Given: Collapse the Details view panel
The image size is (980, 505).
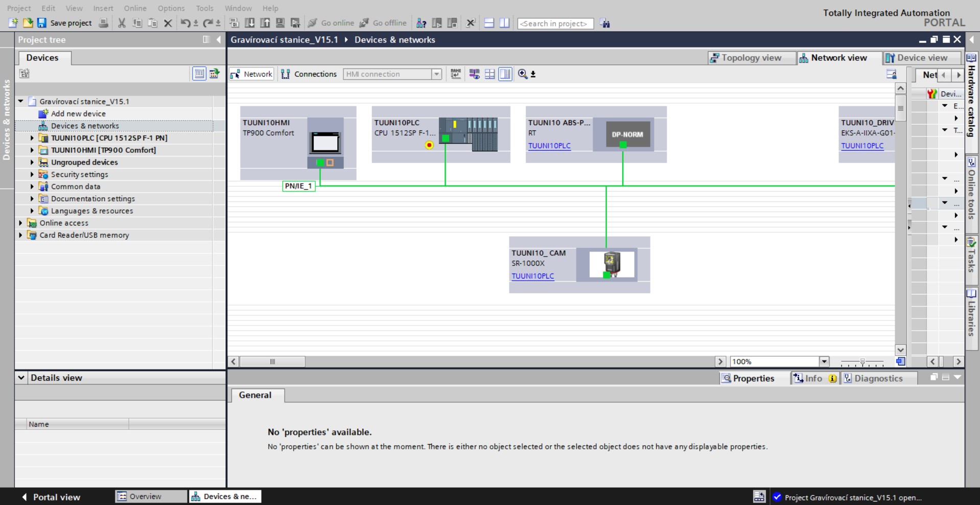Looking at the screenshot, I should (21, 378).
